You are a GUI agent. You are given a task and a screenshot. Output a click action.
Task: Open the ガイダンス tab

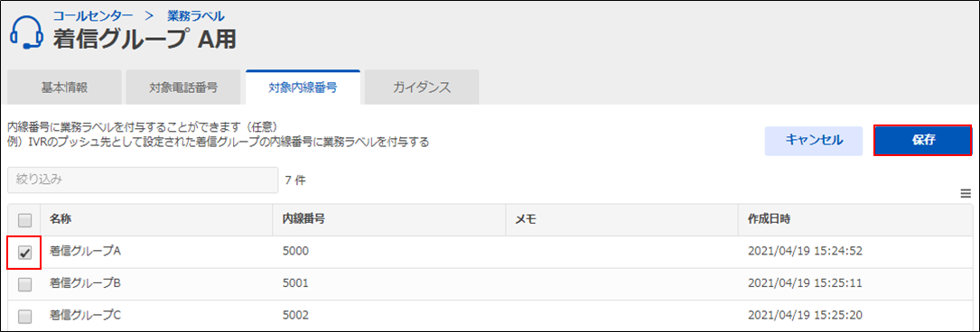pos(422,88)
